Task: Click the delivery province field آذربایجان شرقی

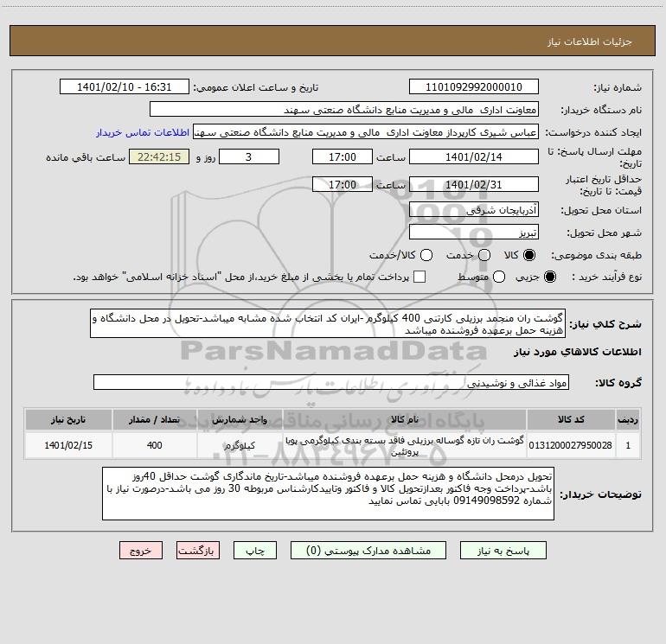Action: click(x=474, y=210)
